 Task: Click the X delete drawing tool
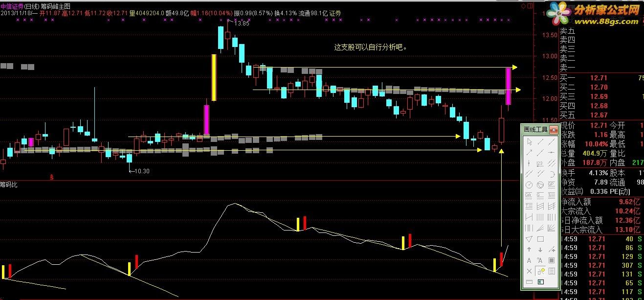pyautogui.click(x=529, y=271)
